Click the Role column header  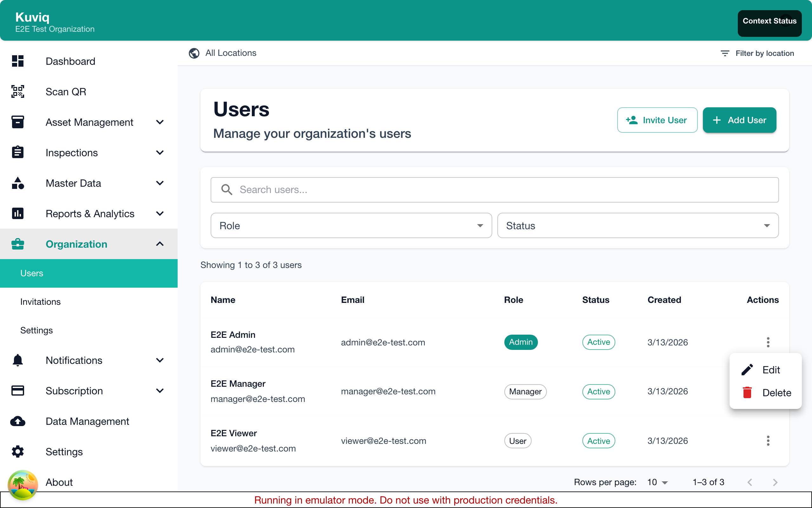click(x=514, y=300)
